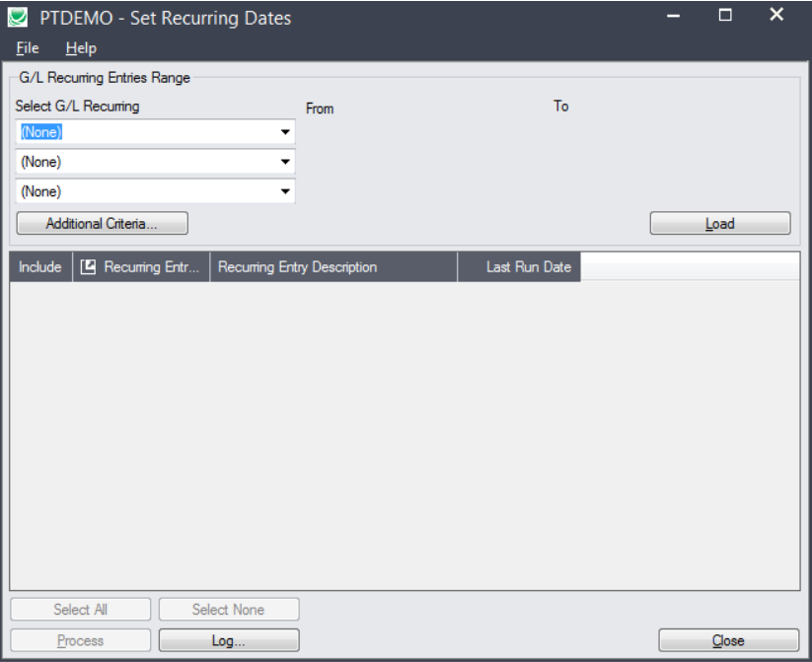
Task: Click the Select None button
Action: (x=228, y=610)
